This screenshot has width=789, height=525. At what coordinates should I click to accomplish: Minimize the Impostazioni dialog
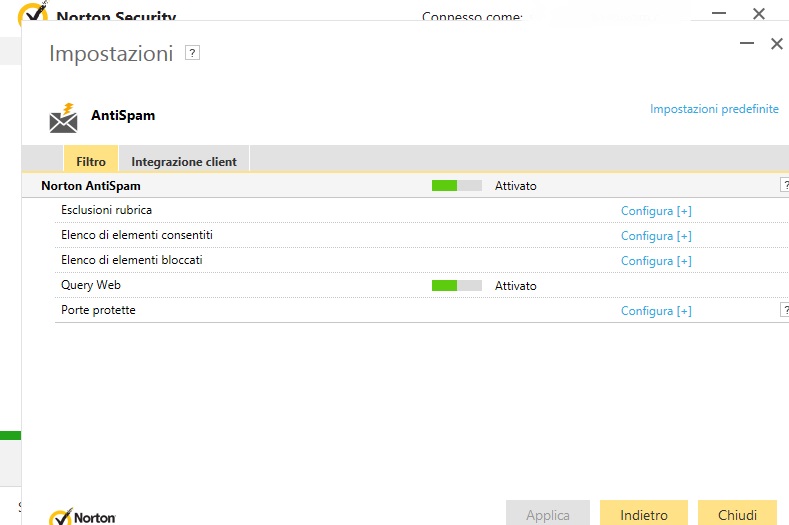(747, 44)
